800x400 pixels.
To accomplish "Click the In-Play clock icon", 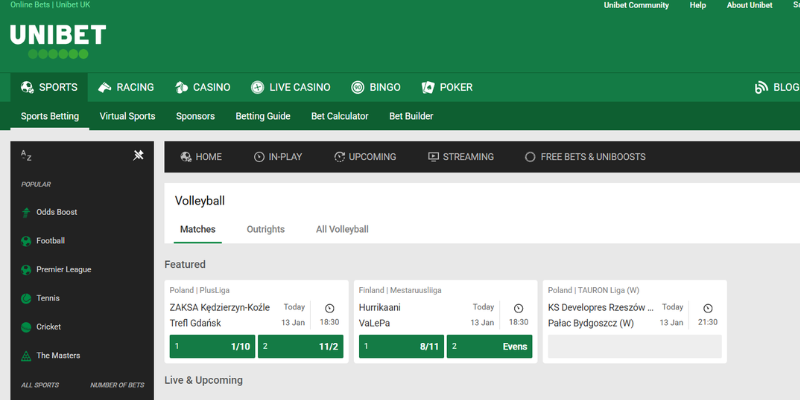I will [259, 157].
